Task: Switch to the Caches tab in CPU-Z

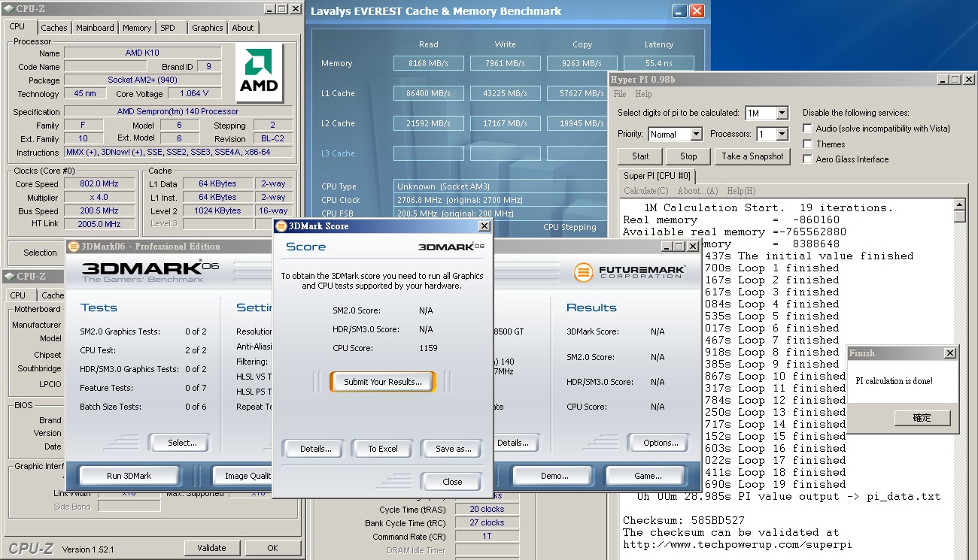Action: (x=54, y=28)
